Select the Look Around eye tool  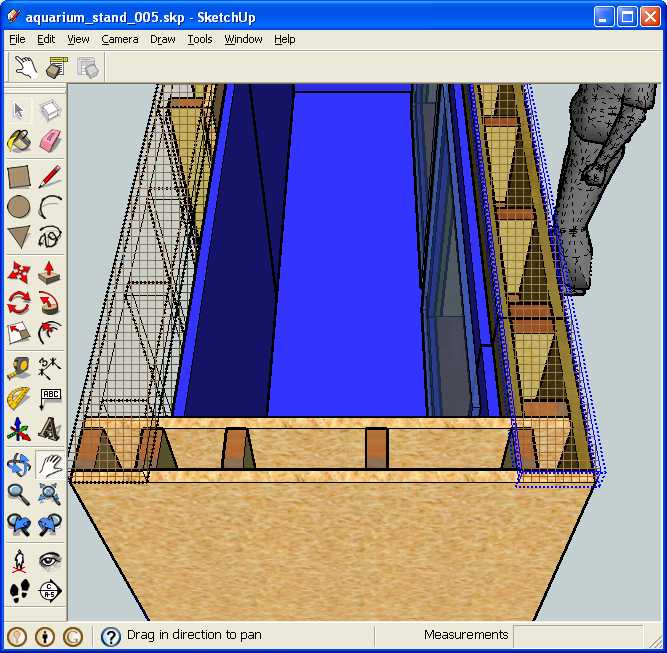coord(50,560)
